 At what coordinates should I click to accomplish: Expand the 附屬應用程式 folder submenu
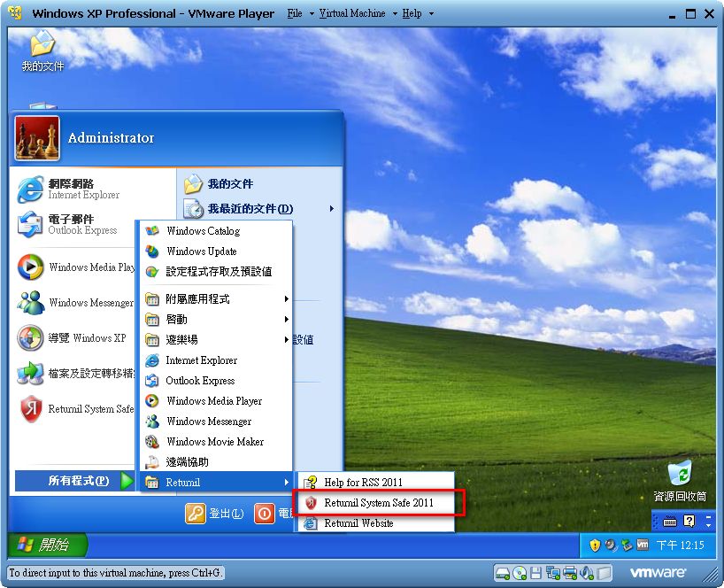(216, 298)
